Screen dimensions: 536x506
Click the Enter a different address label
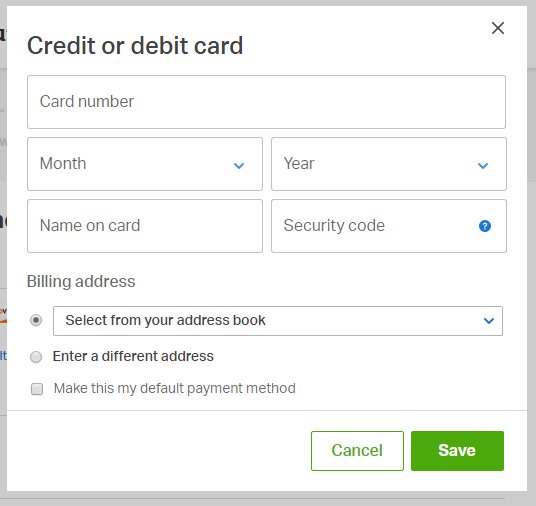pos(133,356)
